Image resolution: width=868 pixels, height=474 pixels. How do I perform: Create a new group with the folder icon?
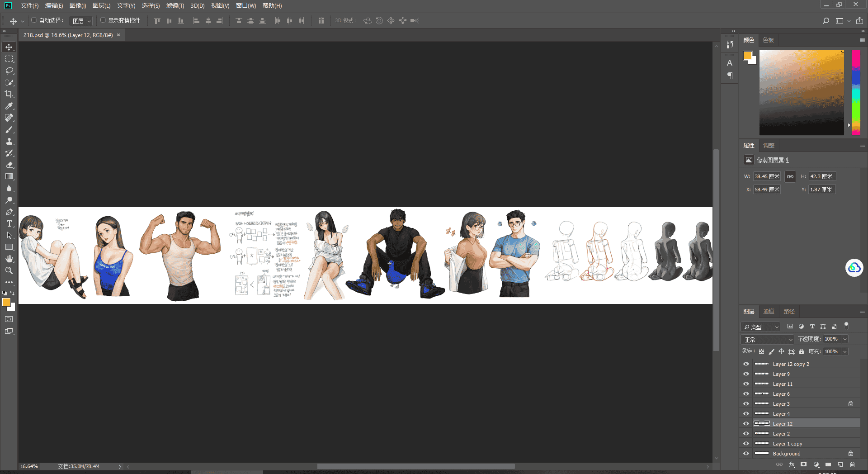(828, 465)
